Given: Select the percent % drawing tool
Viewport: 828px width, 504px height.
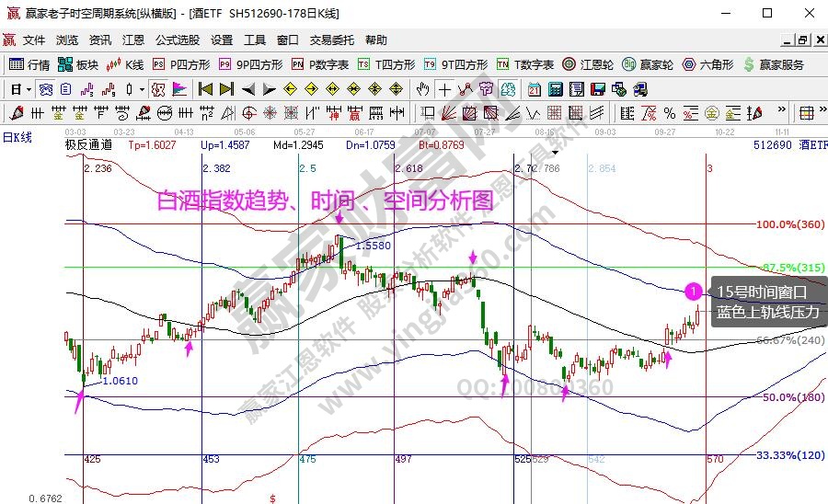Looking at the screenshot, I should (669, 112).
